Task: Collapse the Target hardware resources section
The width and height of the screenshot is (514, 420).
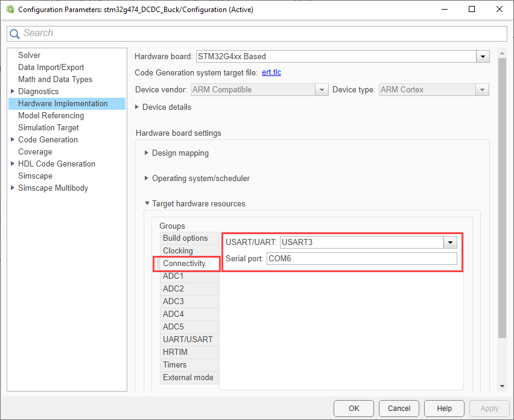Action: [147, 204]
